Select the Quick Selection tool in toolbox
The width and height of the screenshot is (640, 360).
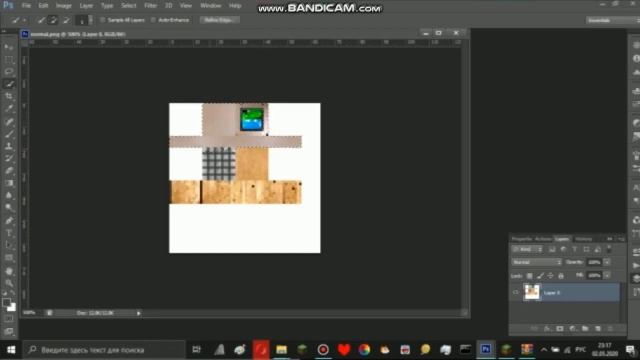(x=9, y=84)
